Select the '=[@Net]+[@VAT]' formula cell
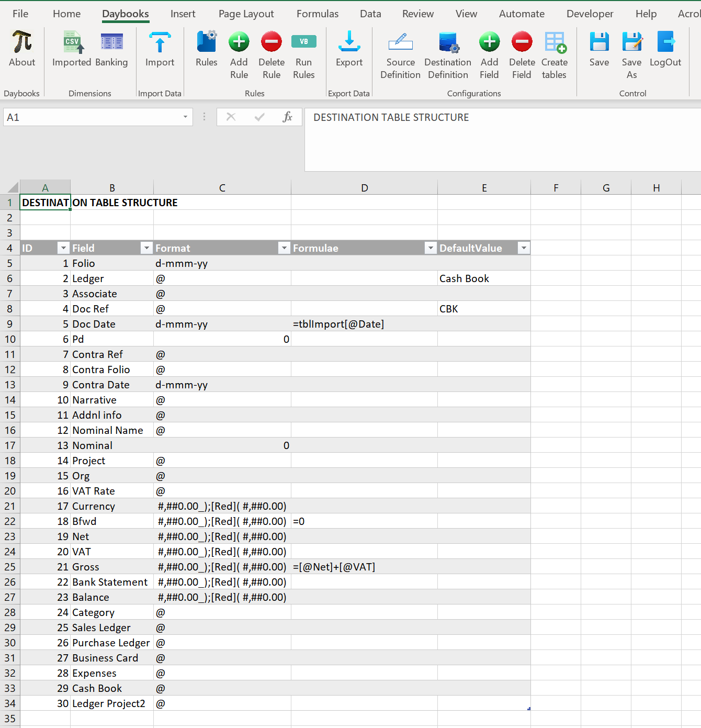 tap(364, 567)
